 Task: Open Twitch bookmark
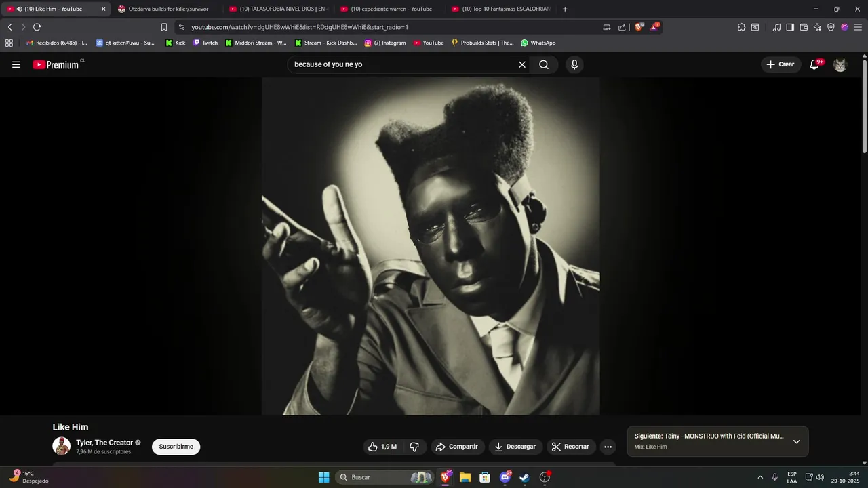point(205,43)
